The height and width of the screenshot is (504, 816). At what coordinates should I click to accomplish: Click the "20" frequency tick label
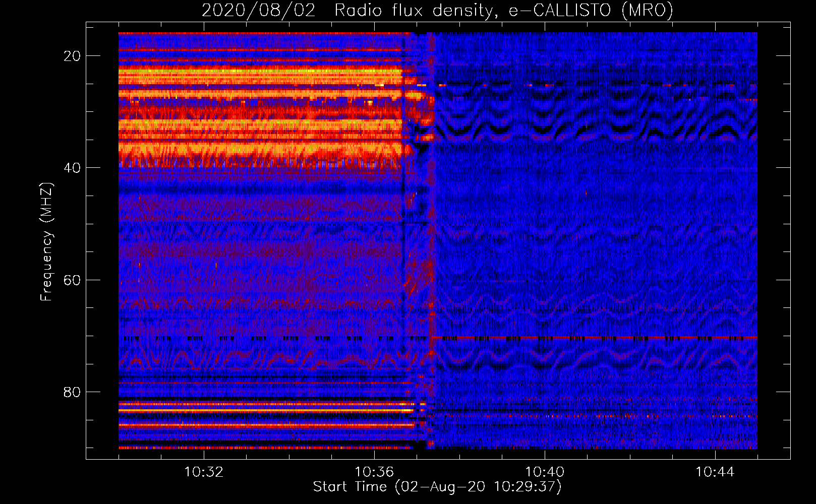click(72, 56)
